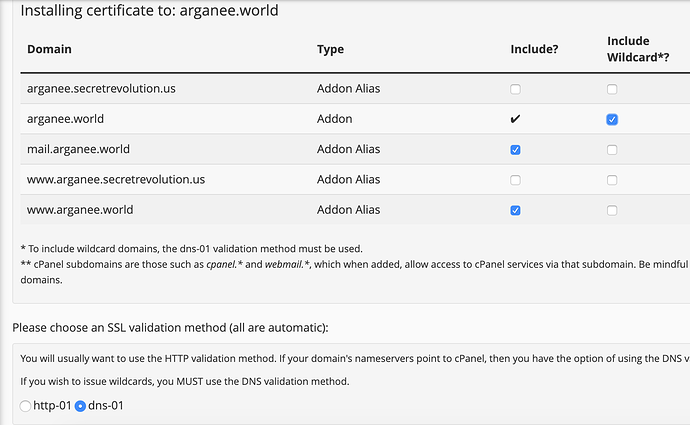This screenshot has height=425, width=690.
Task: Click Addon Alias type for mail.arganee.world
Action: [349, 149]
